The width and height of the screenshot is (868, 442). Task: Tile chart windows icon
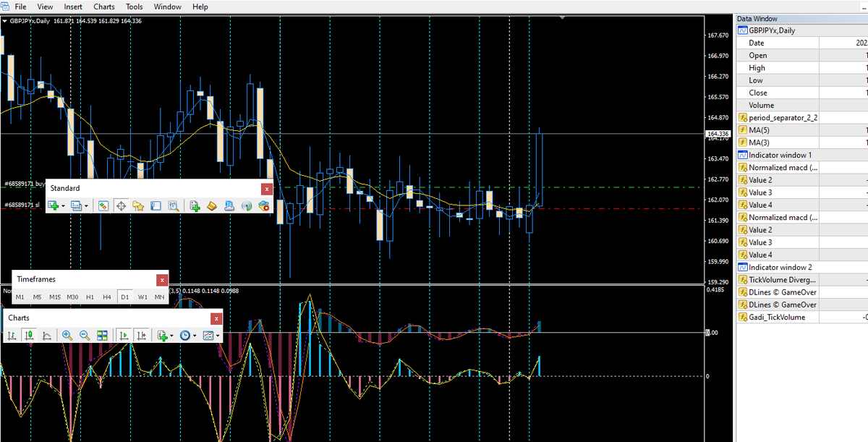(x=102, y=336)
